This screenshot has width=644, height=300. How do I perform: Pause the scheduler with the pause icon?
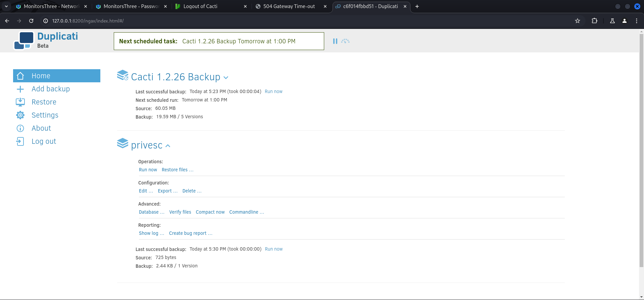(x=335, y=41)
